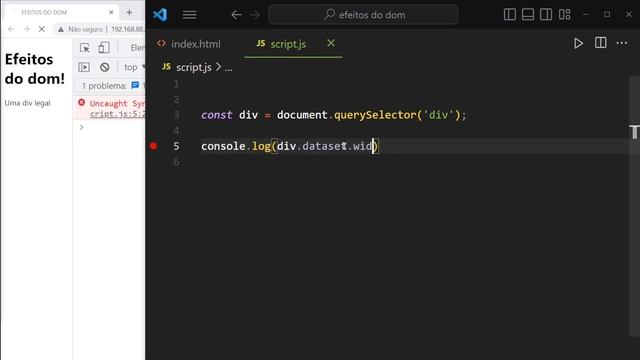Open Customize Layout icon
This screenshot has width=640, height=360.
click(x=564, y=15)
